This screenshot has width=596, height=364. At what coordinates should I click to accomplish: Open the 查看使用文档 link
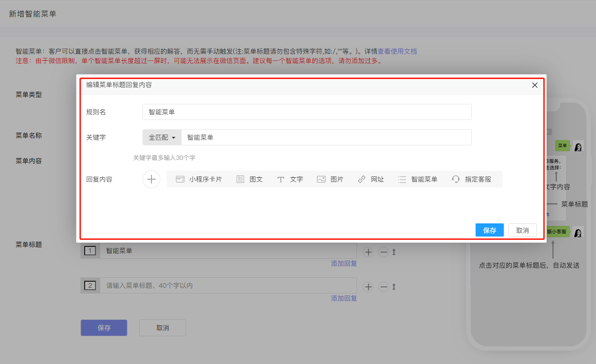397,51
